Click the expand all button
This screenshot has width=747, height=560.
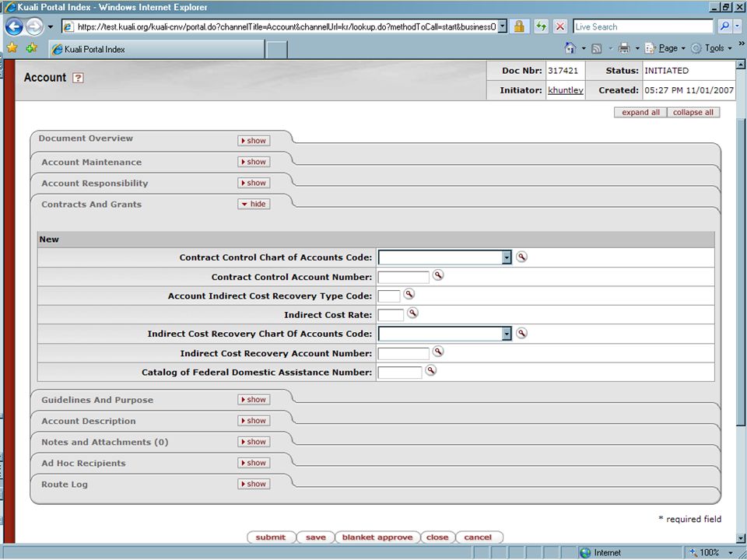(640, 112)
